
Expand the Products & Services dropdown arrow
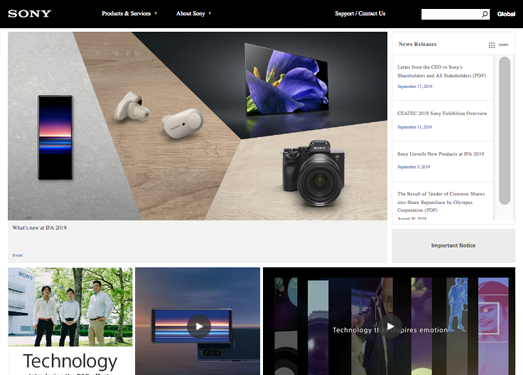coord(155,14)
